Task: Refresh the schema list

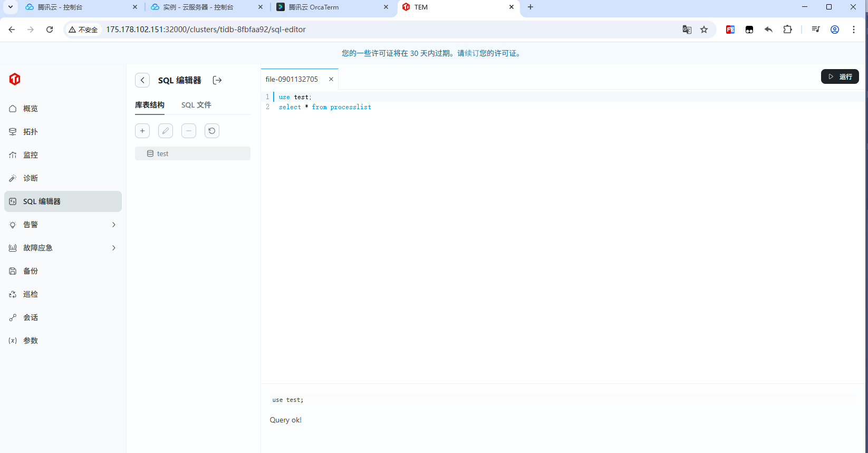Action: point(212,131)
